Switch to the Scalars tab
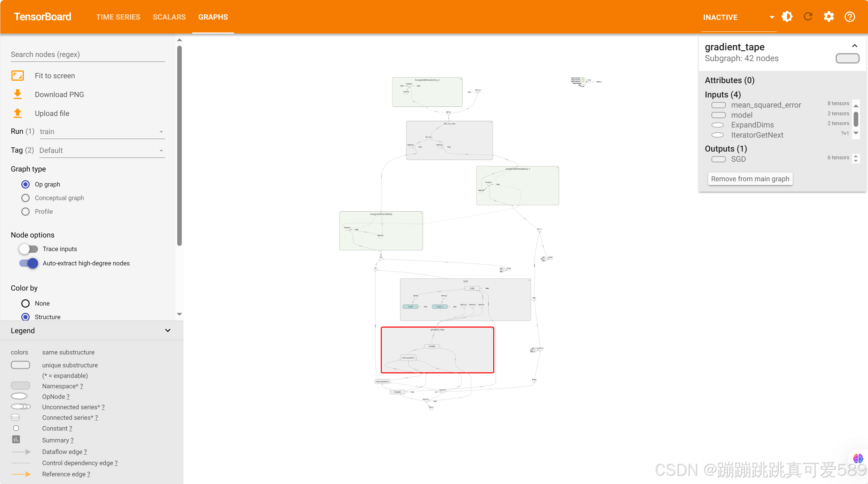The image size is (868, 484). click(x=169, y=17)
